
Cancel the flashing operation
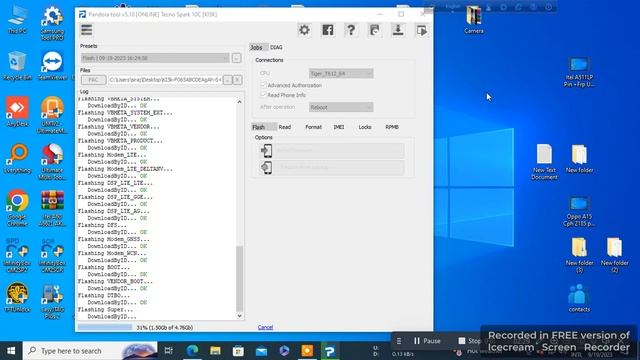265,327
